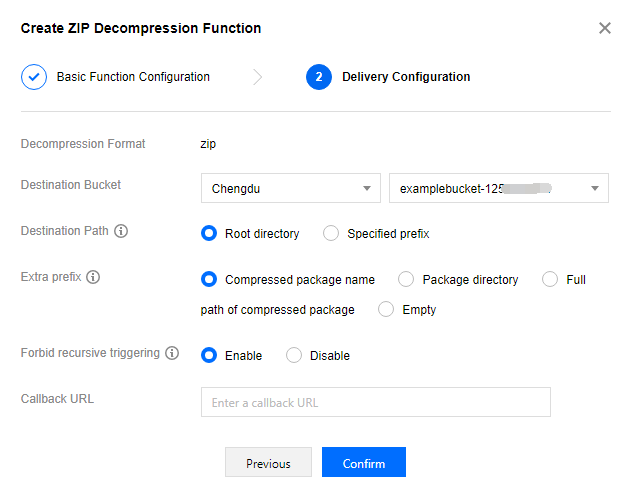Focus the Callback URL input field

375,402
